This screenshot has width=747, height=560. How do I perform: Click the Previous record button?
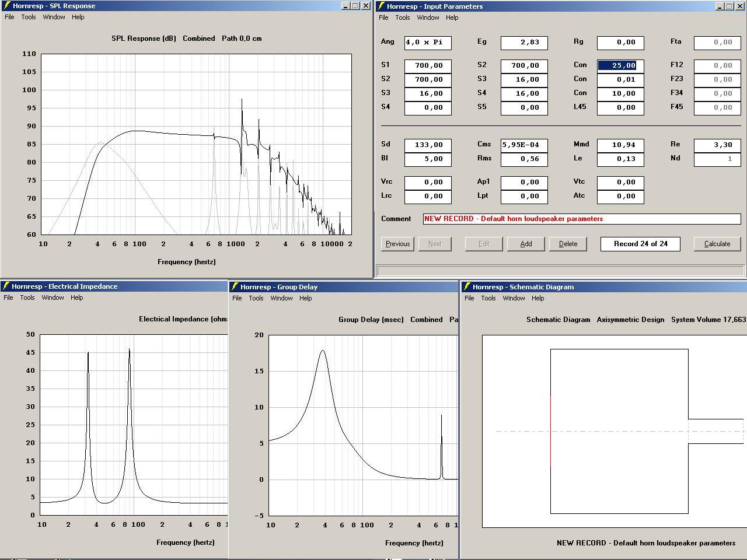coord(397,244)
